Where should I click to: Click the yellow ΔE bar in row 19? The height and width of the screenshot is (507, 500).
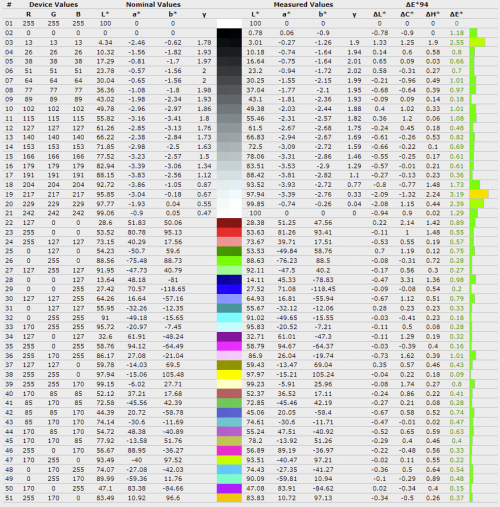pos(479,194)
